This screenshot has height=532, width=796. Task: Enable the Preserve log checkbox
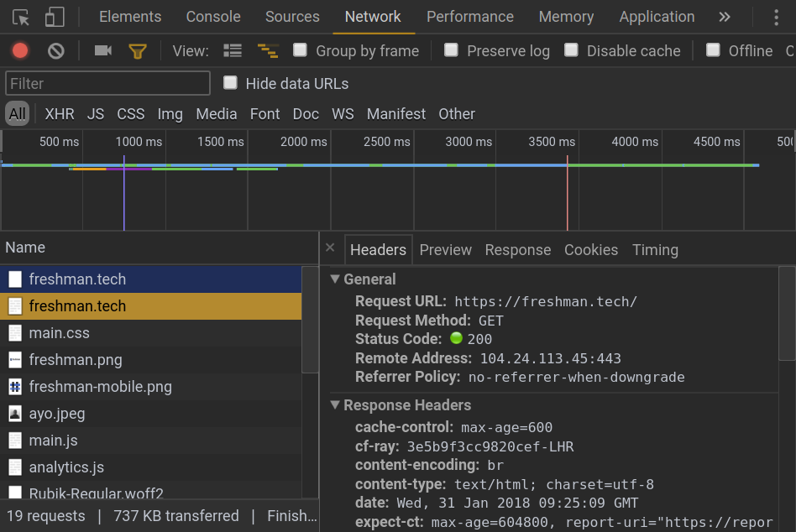coord(452,50)
